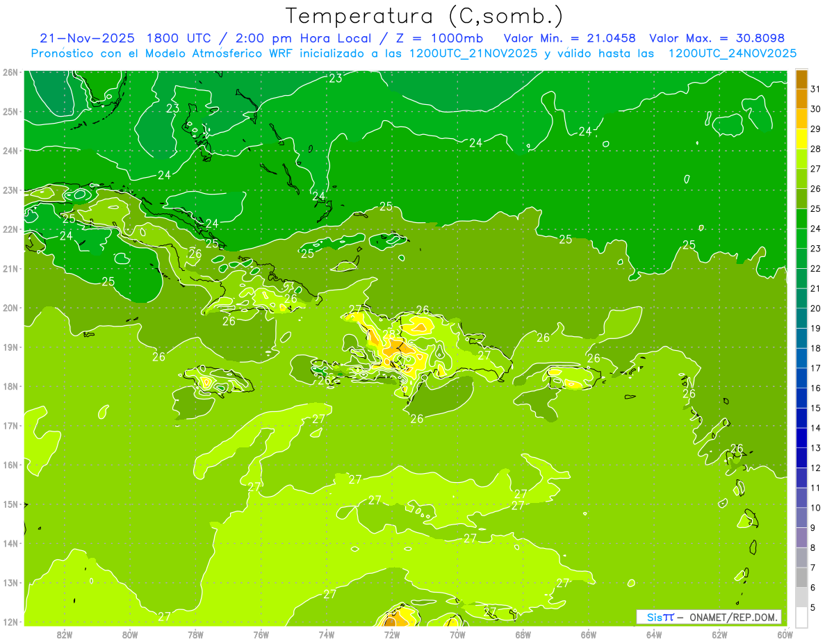Click the latitude axis label 12N
This screenshot has height=644, width=834.
10,622
